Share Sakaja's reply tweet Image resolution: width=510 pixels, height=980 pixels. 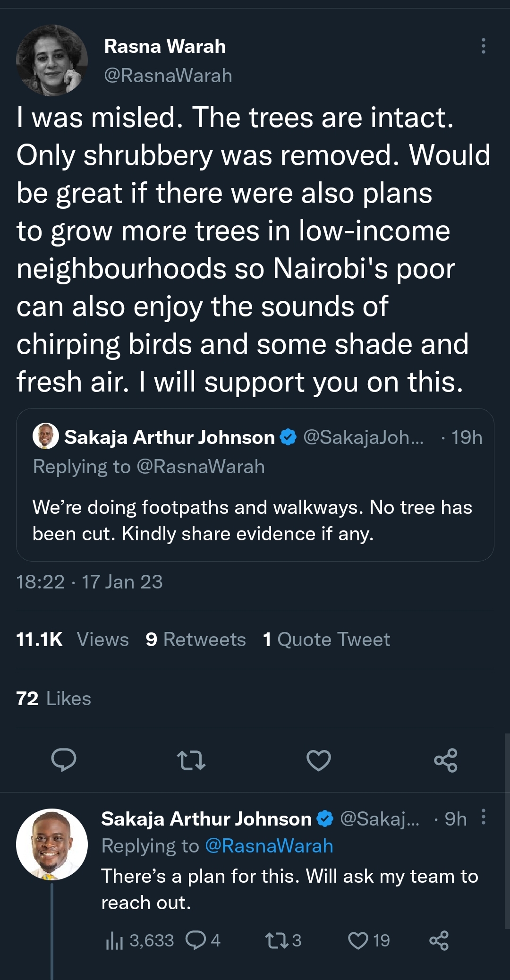tap(439, 940)
